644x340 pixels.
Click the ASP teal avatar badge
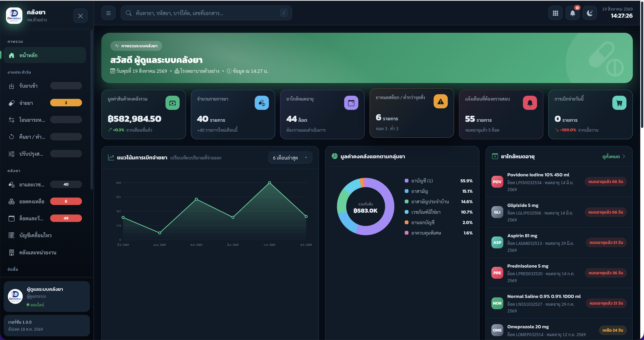(497, 243)
